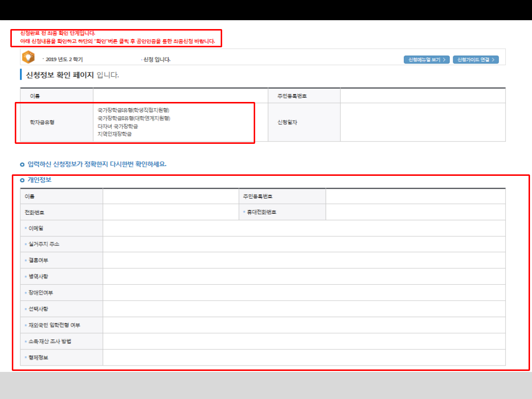Click the 형제정보 value cell

point(304,358)
